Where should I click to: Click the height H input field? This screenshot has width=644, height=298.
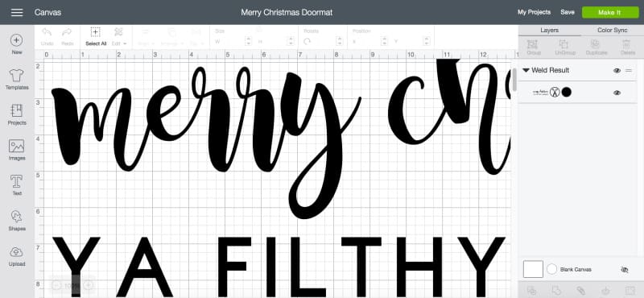(x=276, y=41)
